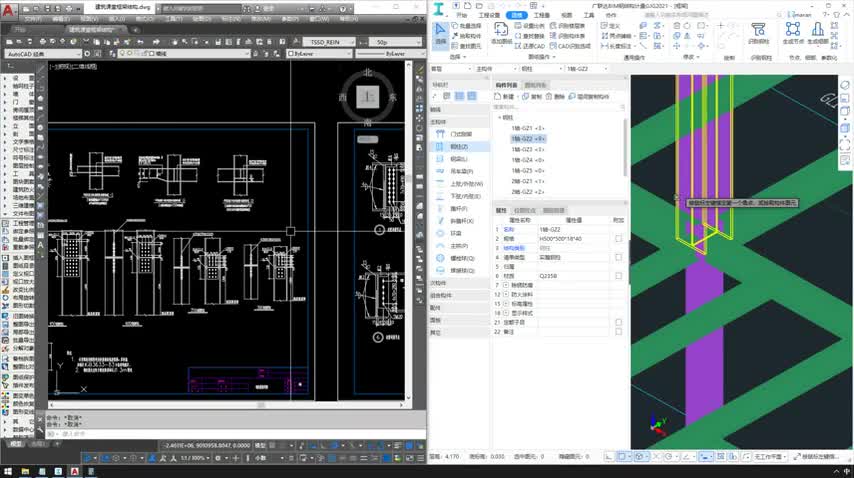Image resolution: width=854 pixels, height=478 pixels.
Task: Tick the 附加 checkbox for 材质 row
Action: pos(618,275)
